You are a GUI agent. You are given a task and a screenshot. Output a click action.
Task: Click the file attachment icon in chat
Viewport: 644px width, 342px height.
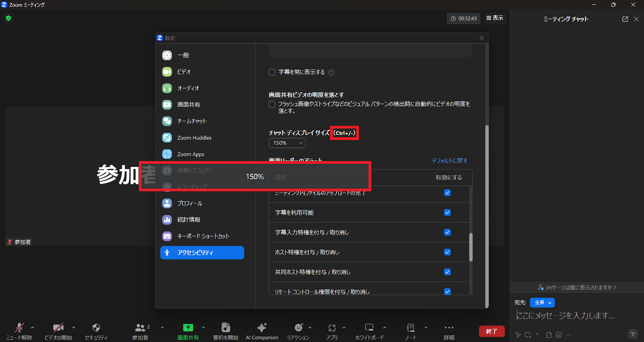[x=549, y=335]
